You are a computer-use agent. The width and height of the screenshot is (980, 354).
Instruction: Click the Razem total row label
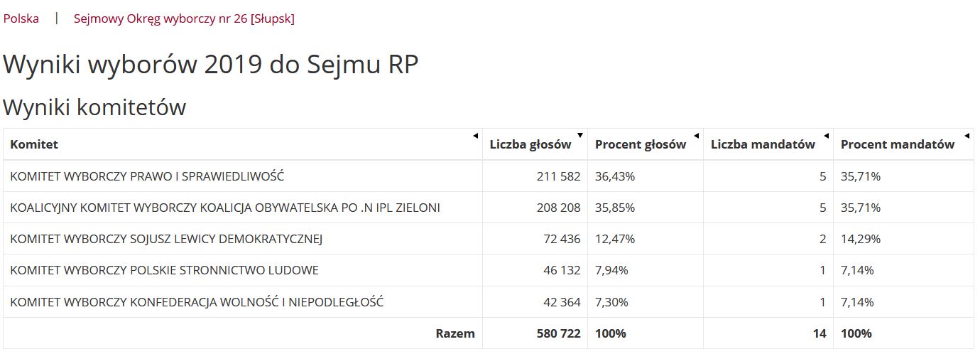click(x=454, y=333)
